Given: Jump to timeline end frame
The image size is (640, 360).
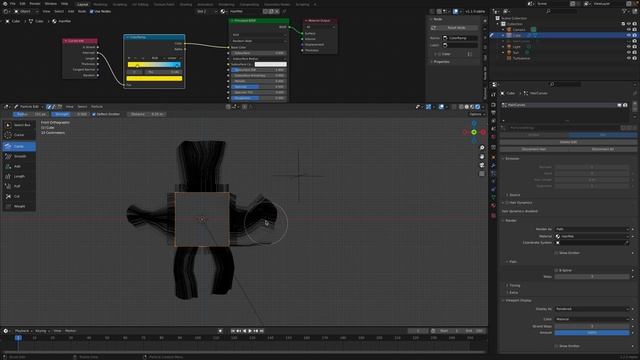Looking at the screenshot, I should (x=262, y=331).
